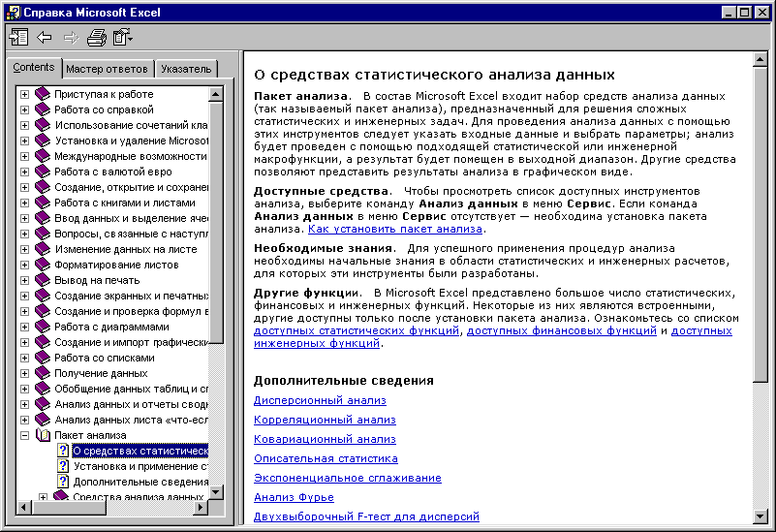This screenshot has width=776, height=532.
Task: Open link инженерных функций
Action: [x=317, y=343]
